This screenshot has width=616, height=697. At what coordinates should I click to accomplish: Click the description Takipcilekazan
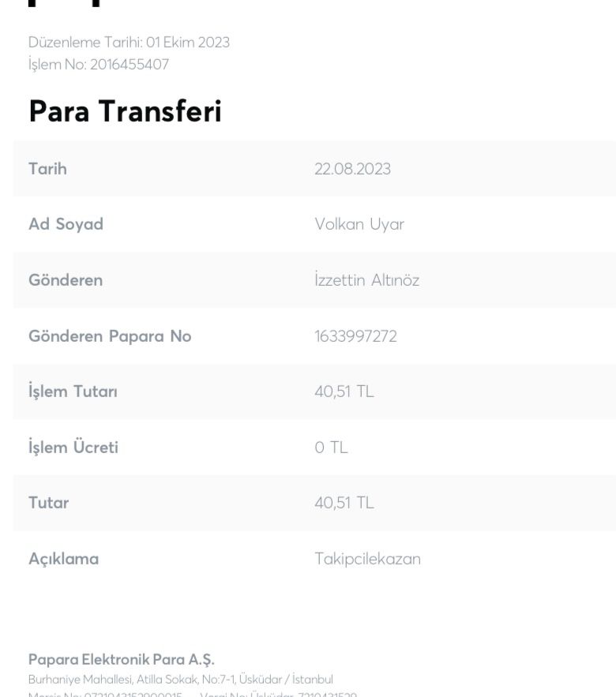pyautogui.click(x=368, y=559)
